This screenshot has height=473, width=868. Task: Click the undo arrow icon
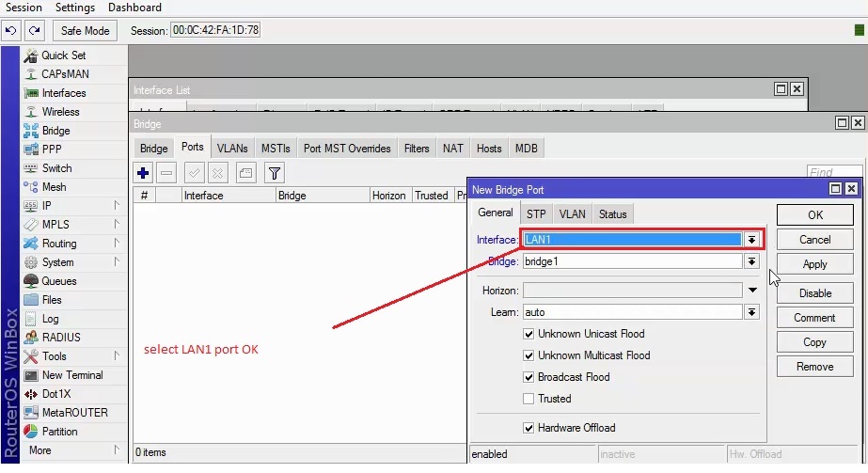11,30
